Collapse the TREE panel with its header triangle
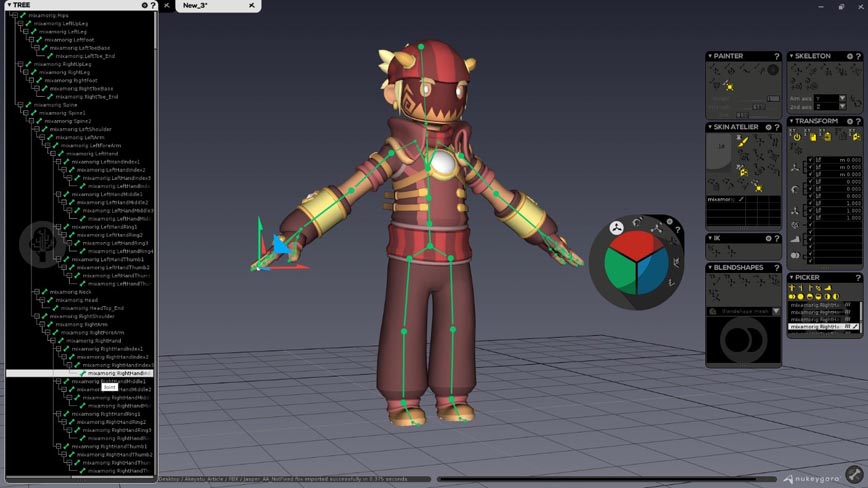This screenshot has width=868, height=488. tap(9, 5)
